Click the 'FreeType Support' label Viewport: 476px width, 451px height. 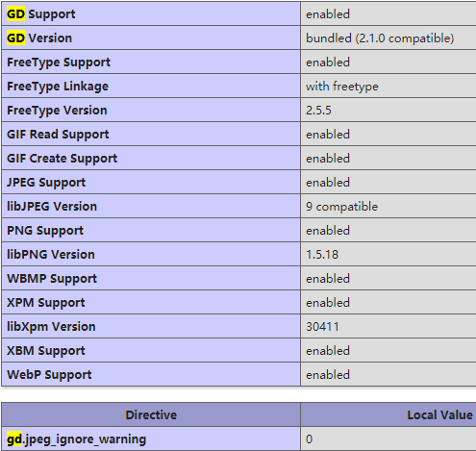pyautogui.click(x=59, y=63)
